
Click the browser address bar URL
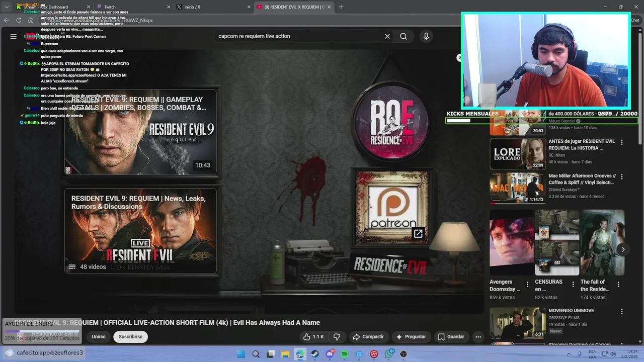point(101,20)
